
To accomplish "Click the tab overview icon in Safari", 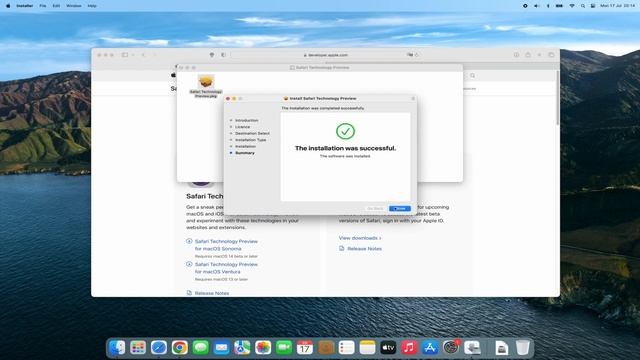I will 551,55.
